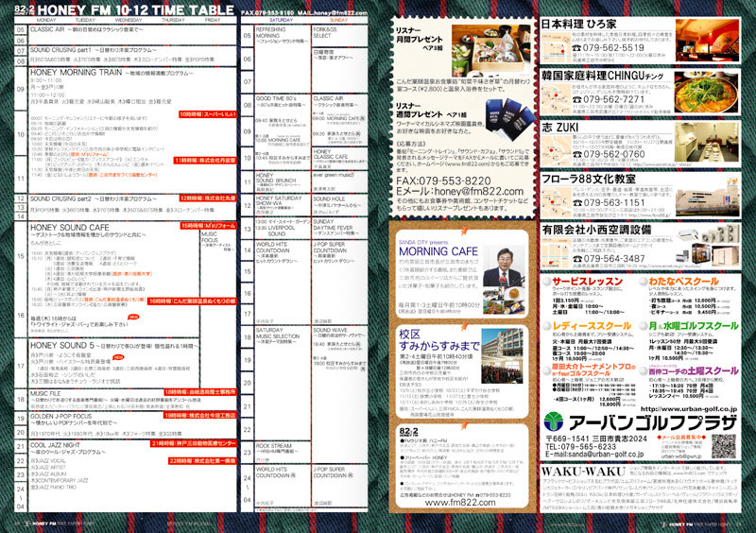Image resolution: width=756 pixels, height=533 pixels.
Task: Open the restaurant photo in the 日本料理 ひろ家 ad
Action: click(x=707, y=40)
